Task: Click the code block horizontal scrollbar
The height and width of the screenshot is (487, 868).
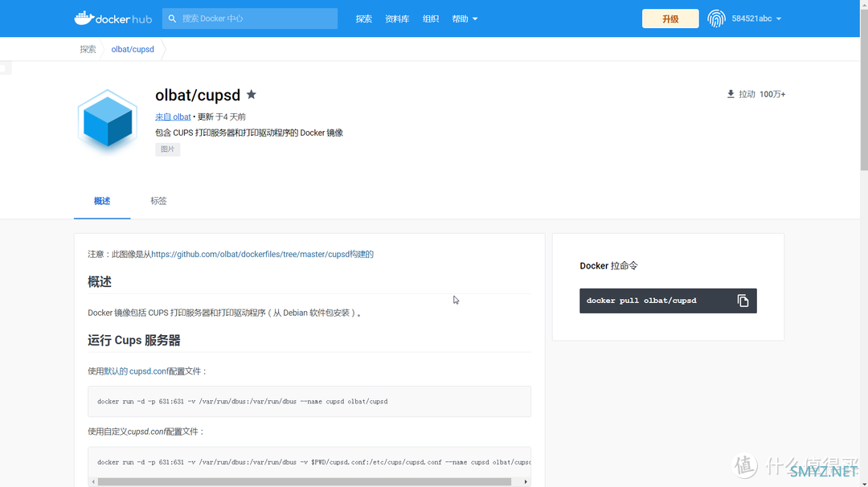Action: click(305, 482)
